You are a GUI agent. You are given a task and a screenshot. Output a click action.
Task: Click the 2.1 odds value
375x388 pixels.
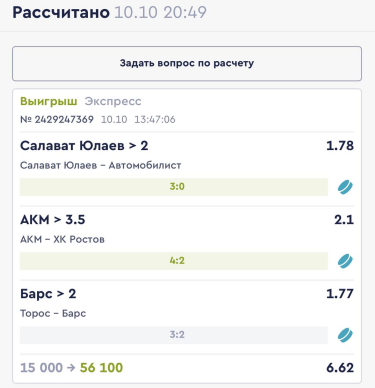pyautogui.click(x=344, y=220)
